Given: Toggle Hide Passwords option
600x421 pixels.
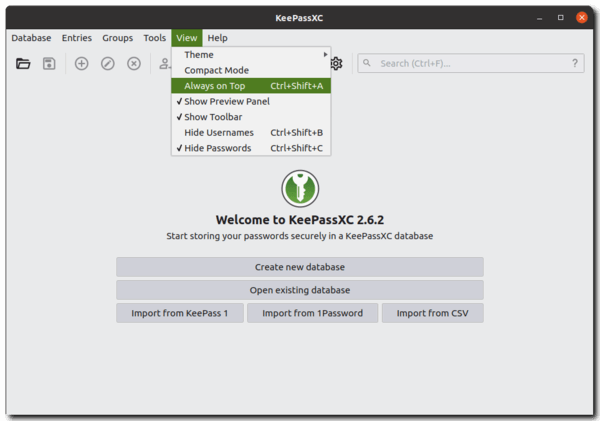Looking at the screenshot, I should (x=251, y=148).
